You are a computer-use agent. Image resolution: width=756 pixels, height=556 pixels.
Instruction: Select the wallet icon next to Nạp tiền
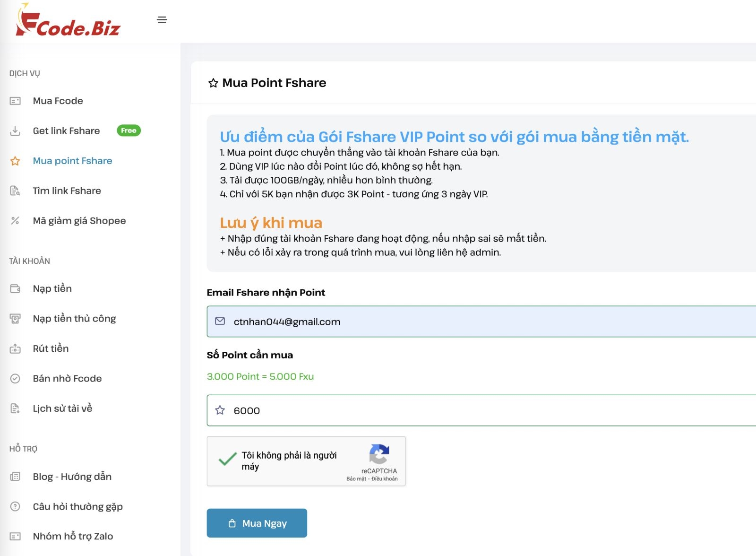(x=15, y=288)
